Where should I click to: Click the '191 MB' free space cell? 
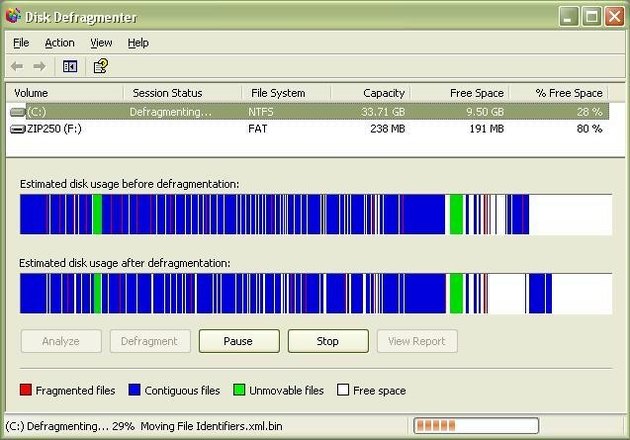tap(487, 129)
